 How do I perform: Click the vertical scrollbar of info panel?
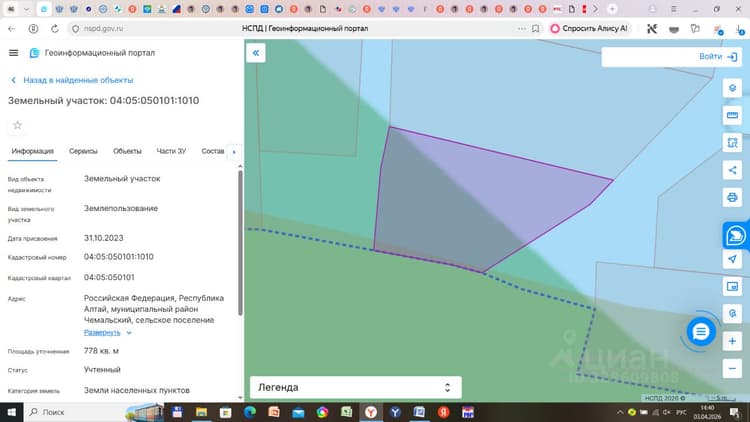(x=240, y=243)
